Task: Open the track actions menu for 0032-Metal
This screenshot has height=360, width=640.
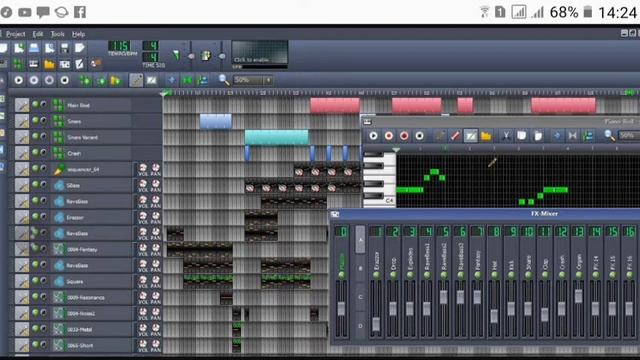Action: [x=22, y=329]
